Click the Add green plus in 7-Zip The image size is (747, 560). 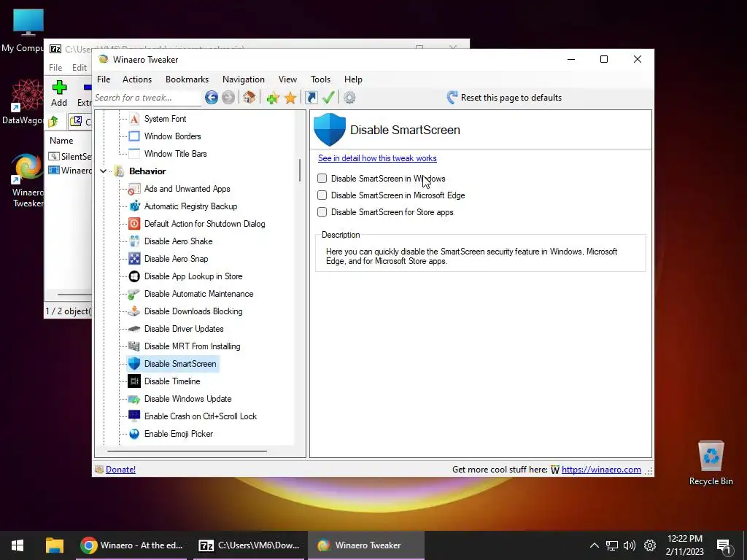coord(59,87)
